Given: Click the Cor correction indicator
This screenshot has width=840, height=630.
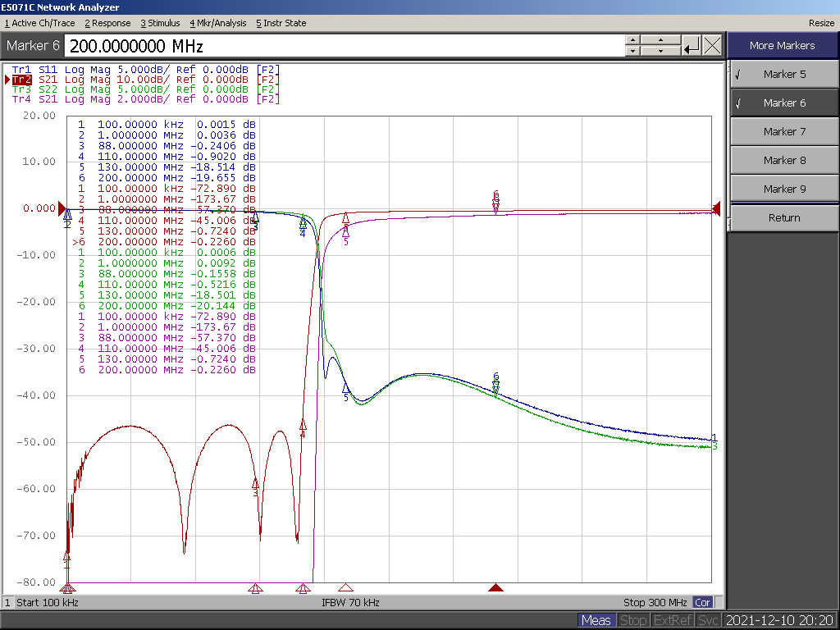Looking at the screenshot, I should [x=702, y=602].
